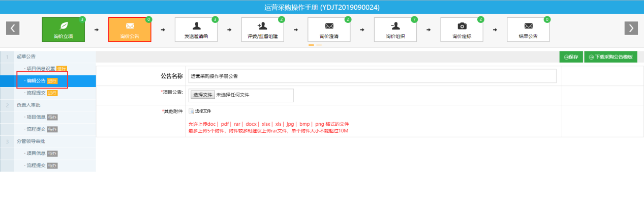Select the 询价公告 envelope step
Image resolution: width=644 pixels, height=200 pixels.
point(130,30)
